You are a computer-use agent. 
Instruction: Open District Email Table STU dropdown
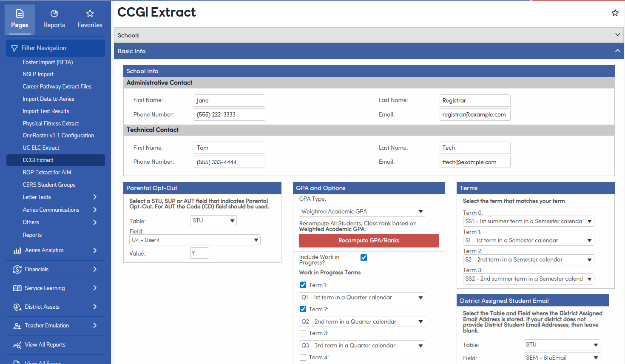[x=562, y=345]
